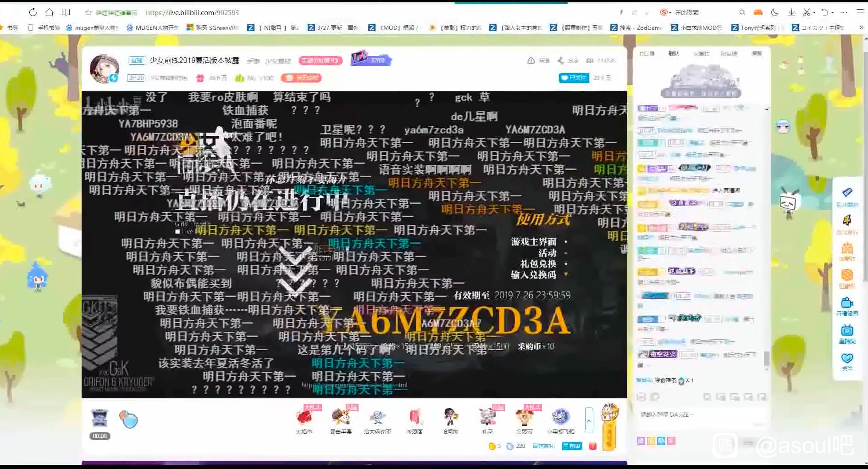Open the scissors screenshot tool dropdown
Screen dimensions: 868x469
(x=814, y=12)
